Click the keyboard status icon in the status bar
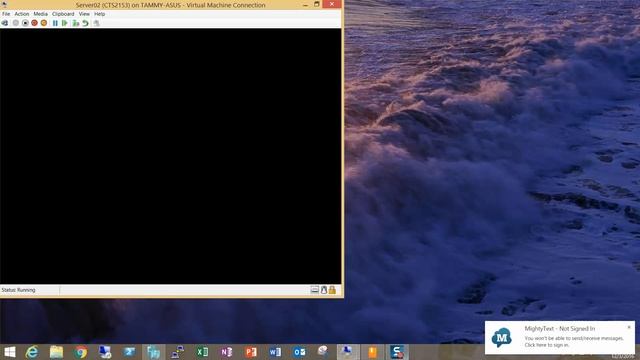Viewport: 640px width, 360px height. coord(315,290)
